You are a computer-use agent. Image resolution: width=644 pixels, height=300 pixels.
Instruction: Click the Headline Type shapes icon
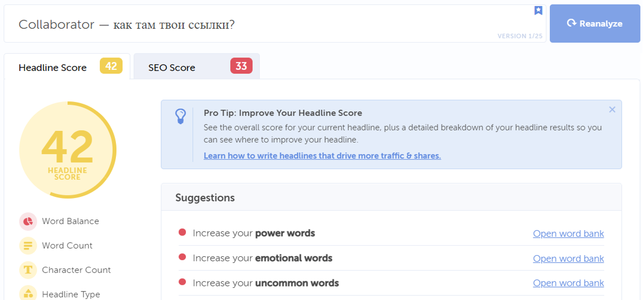28,294
